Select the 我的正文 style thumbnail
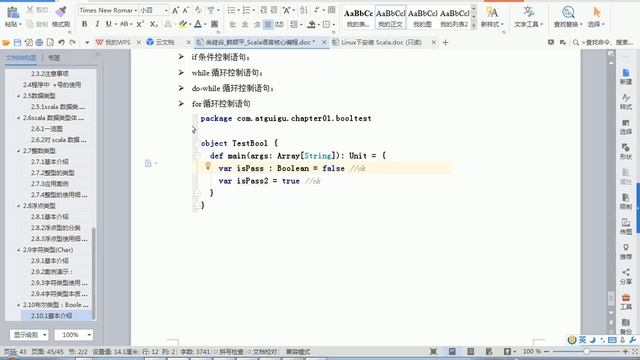640x360 pixels. click(390, 17)
